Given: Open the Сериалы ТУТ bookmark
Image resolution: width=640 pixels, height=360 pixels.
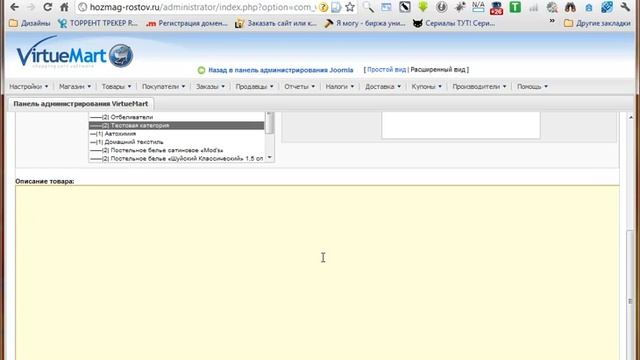Looking at the screenshot, I should (453, 23).
